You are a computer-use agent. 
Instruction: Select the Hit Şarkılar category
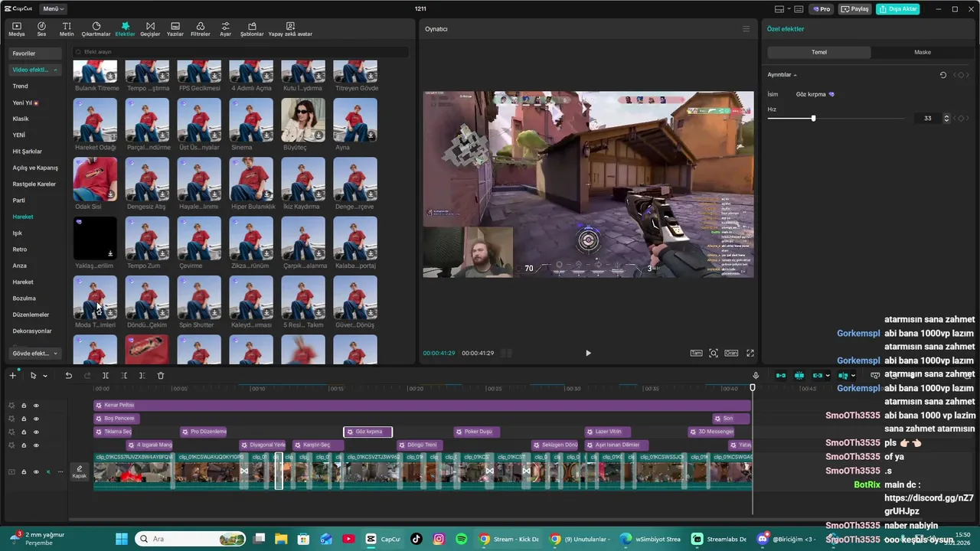(x=28, y=152)
